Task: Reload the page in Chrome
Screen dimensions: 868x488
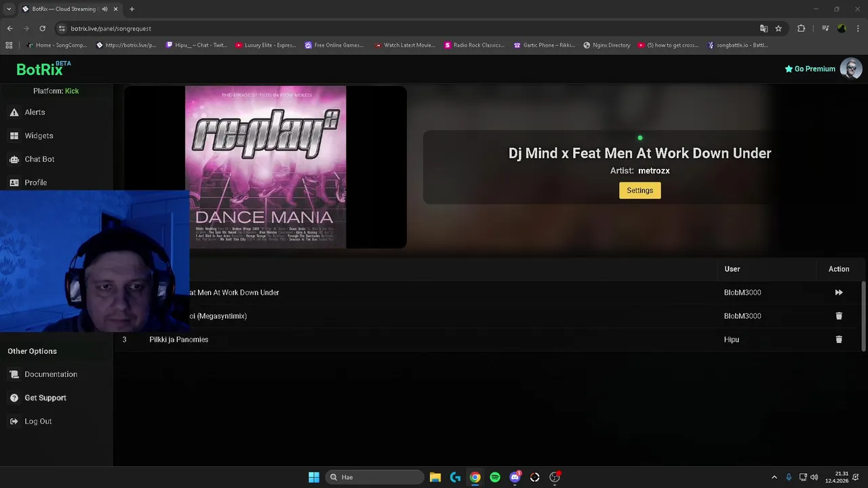Action: click(42, 28)
